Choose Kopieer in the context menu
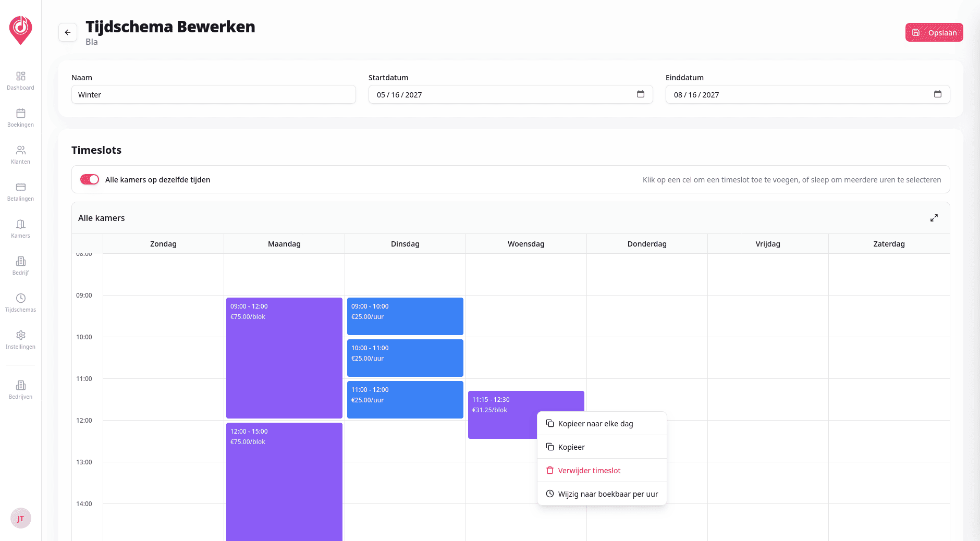Image resolution: width=980 pixels, height=541 pixels. 602,447
